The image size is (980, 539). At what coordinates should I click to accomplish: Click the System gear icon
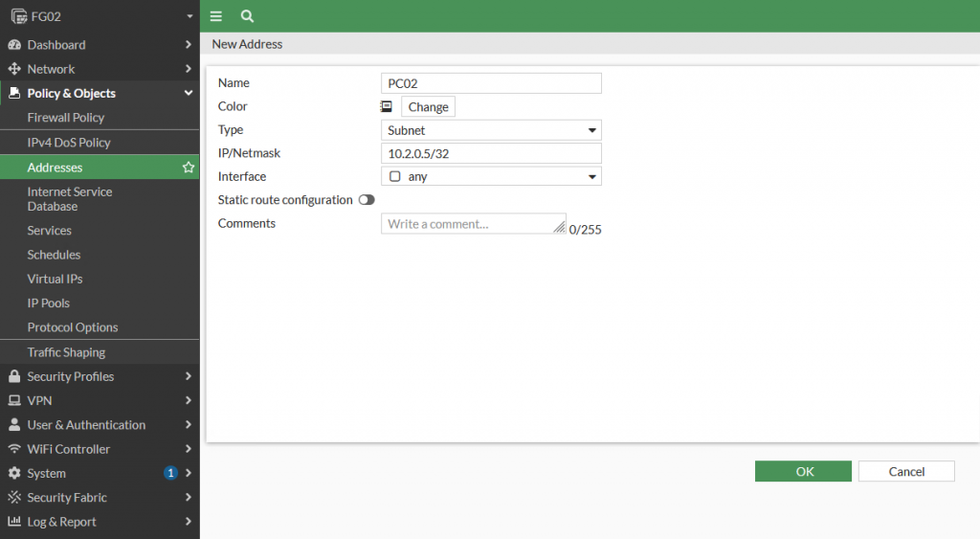14,473
